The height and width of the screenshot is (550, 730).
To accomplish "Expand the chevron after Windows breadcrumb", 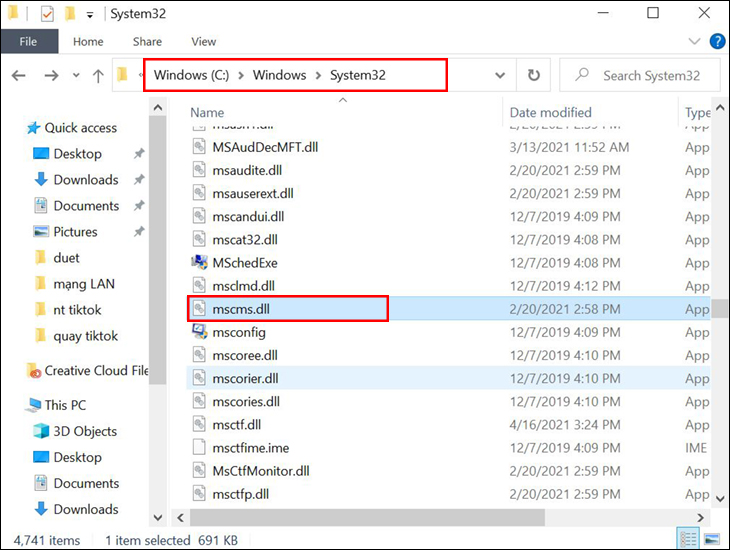I will (x=318, y=75).
